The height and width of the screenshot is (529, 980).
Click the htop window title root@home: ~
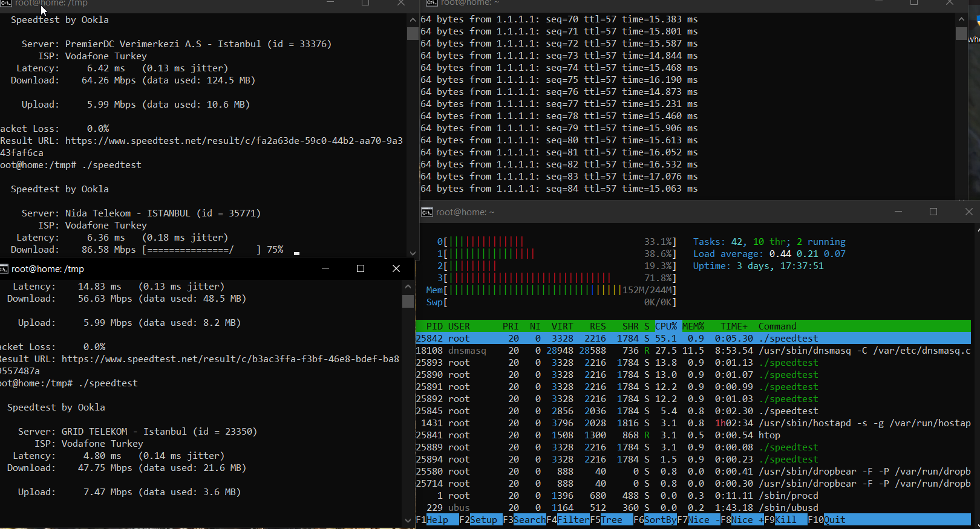(x=465, y=212)
